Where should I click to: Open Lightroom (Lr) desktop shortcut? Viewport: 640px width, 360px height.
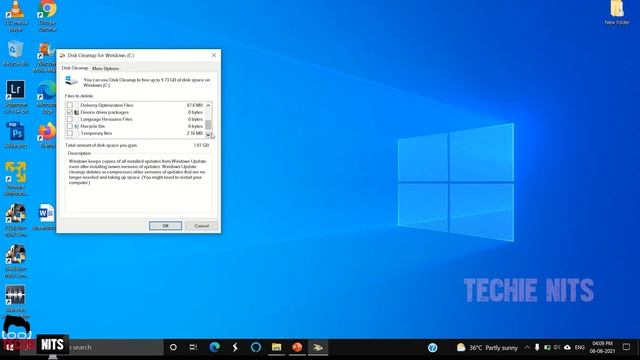pos(16,96)
